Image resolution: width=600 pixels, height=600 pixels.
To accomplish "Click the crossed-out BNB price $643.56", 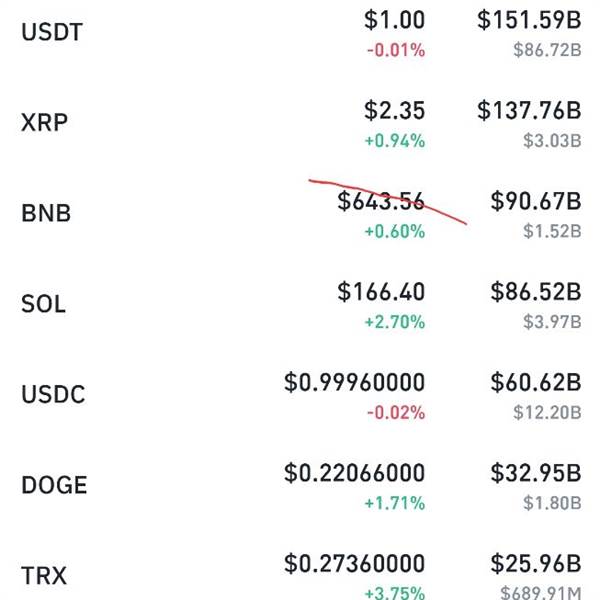I will (381, 201).
